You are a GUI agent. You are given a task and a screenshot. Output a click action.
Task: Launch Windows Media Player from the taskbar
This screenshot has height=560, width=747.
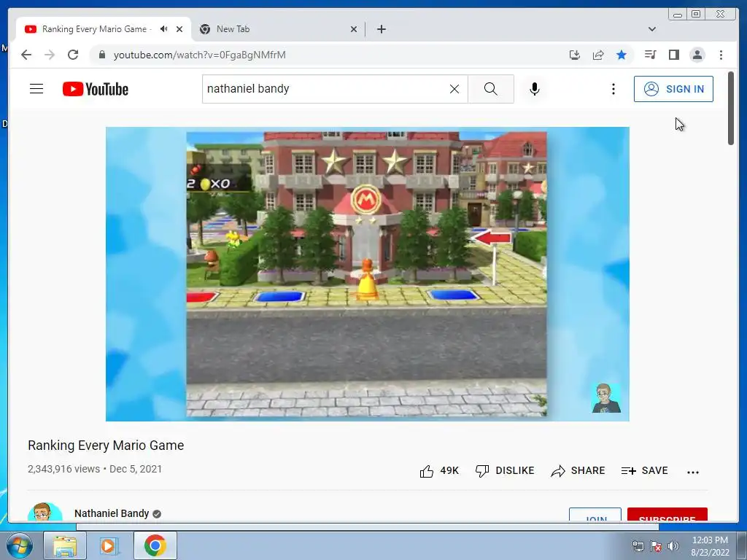coord(109,545)
